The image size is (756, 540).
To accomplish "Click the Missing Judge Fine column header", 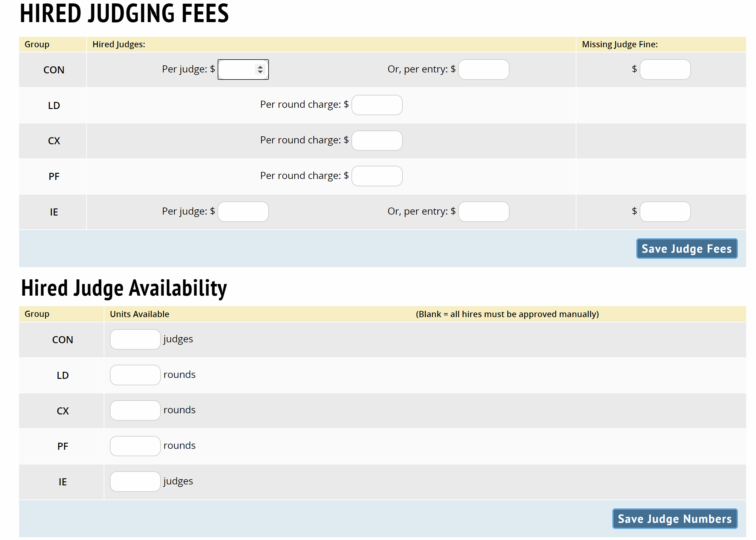I will click(619, 44).
